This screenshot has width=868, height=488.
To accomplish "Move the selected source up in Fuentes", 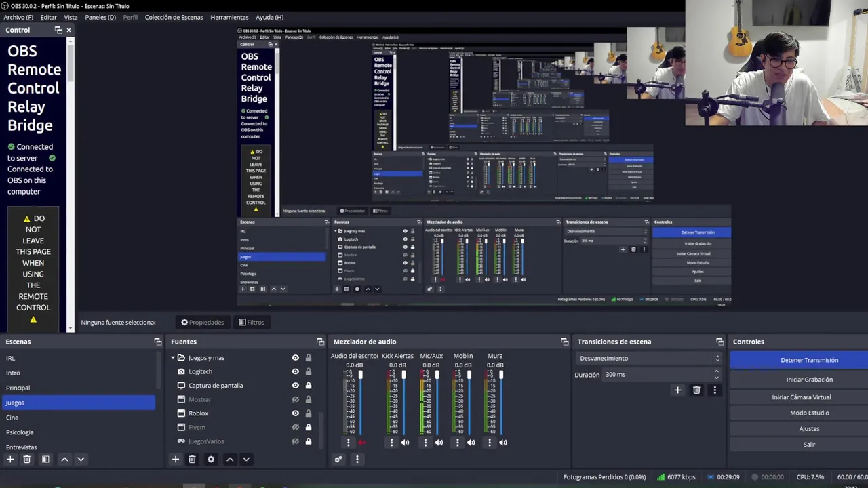I will [230, 460].
